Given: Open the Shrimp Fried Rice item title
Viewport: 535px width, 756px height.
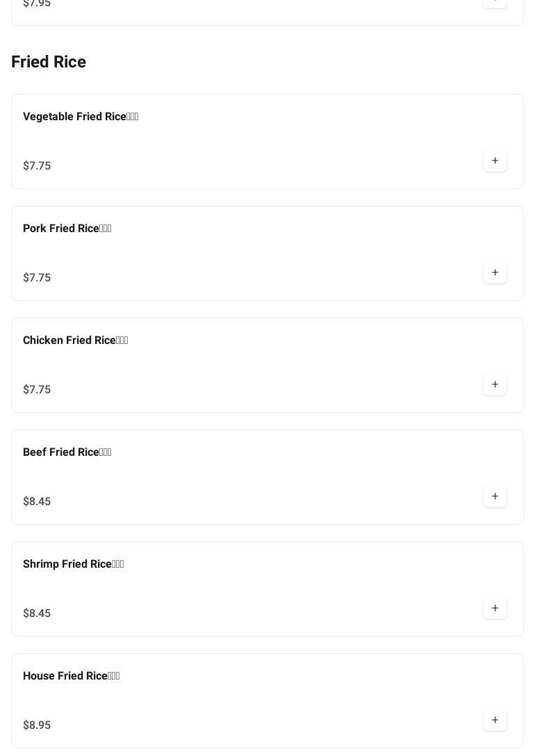Looking at the screenshot, I should pyautogui.click(x=73, y=564).
